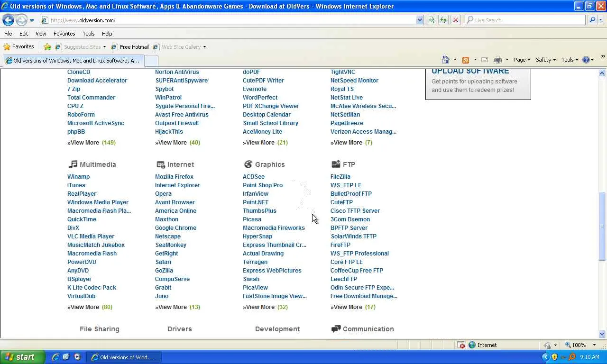The width and height of the screenshot is (607, 364).
Task: Expand the Web Slice Gallery dropdown
Action: pyautogui.click(x=204, y=47)
